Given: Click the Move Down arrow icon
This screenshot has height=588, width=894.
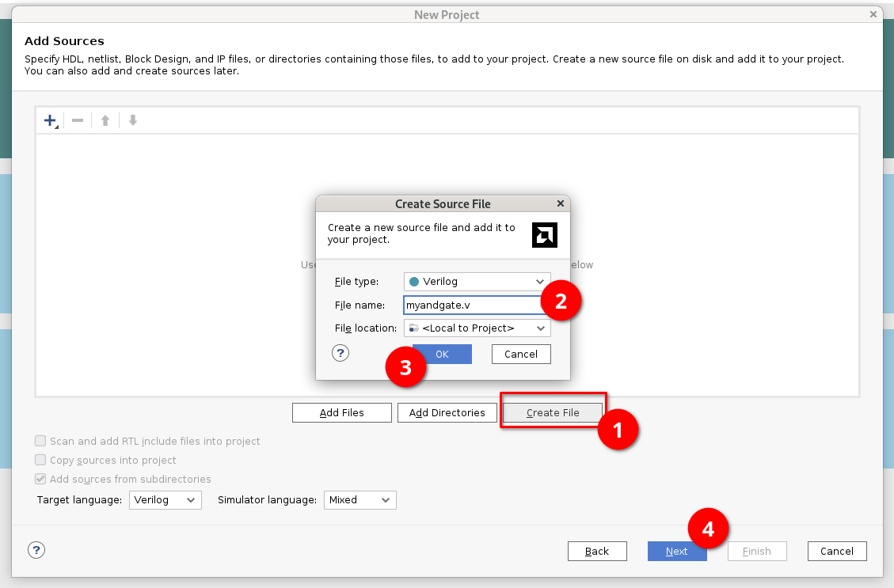Looking at the screenshot, I should click(133, 120).
